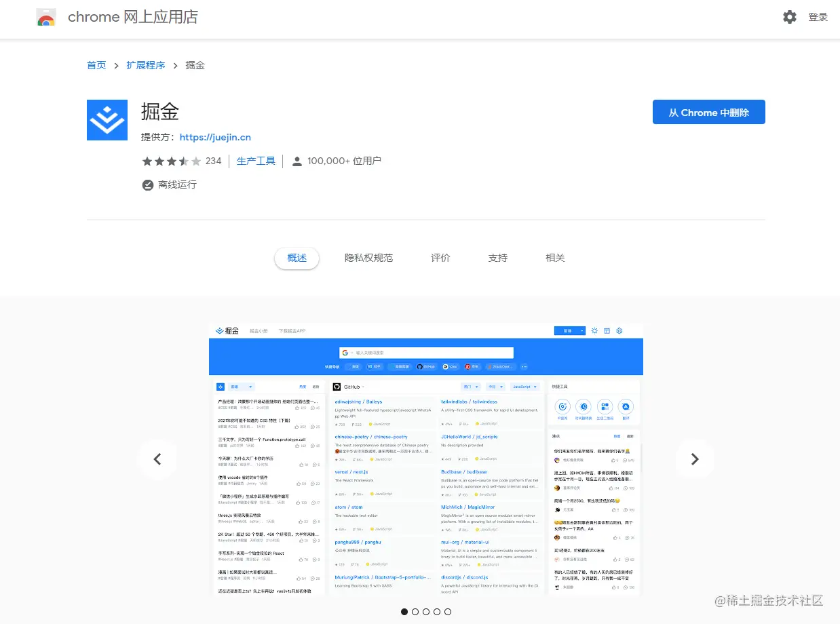
Task: Select the fourth carousel dot
Action: [437, 612]
